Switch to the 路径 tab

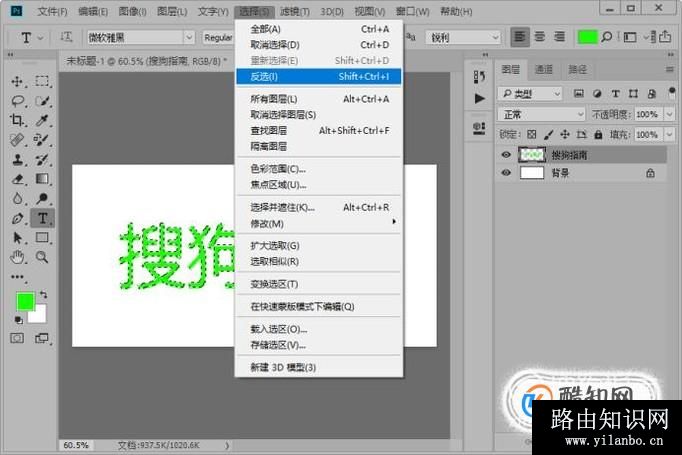tap(577, 69)
